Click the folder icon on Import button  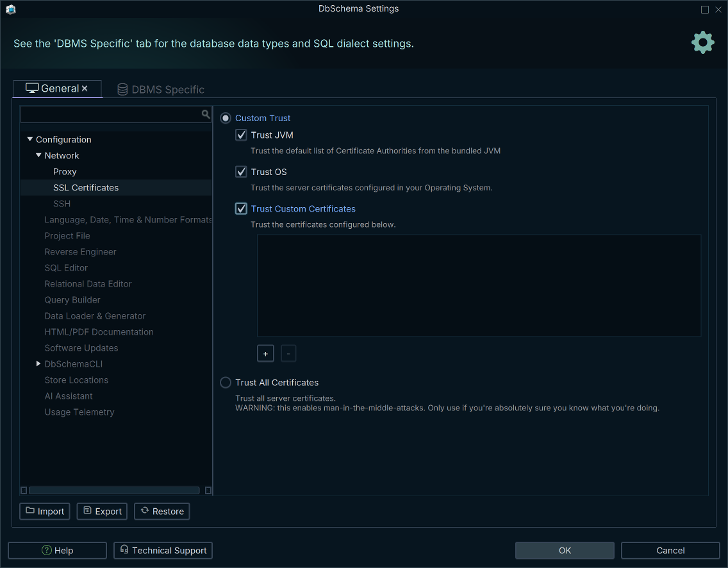click(x=30, y=510)
